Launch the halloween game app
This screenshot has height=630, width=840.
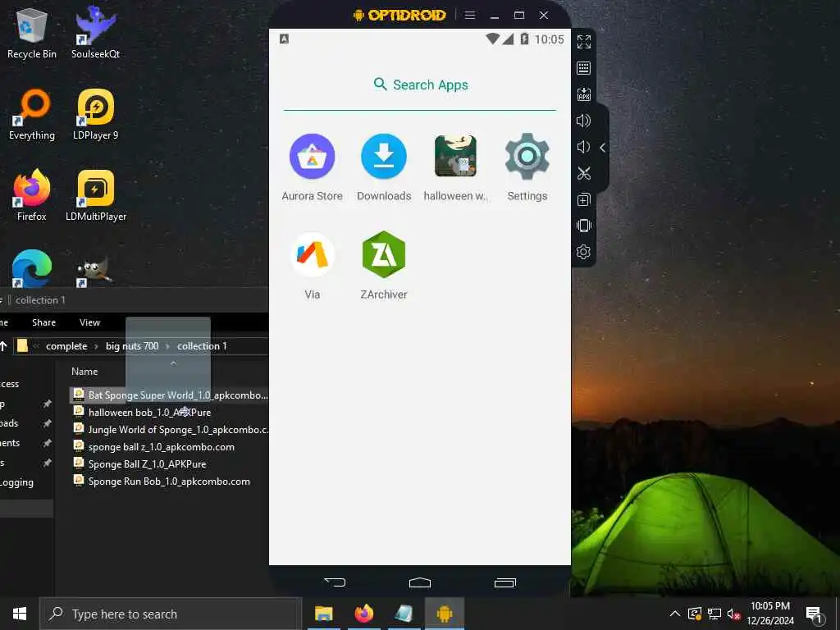(x=455, y=167)
